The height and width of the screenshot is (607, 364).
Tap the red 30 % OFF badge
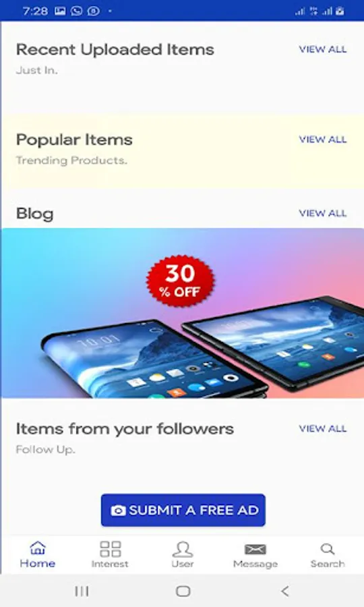click(180, 281)
